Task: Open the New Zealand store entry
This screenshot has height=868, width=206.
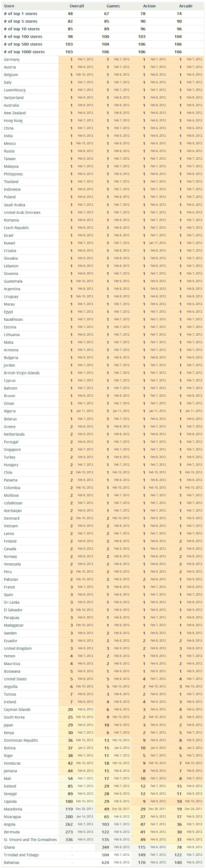Action: (x=15, y=113)
